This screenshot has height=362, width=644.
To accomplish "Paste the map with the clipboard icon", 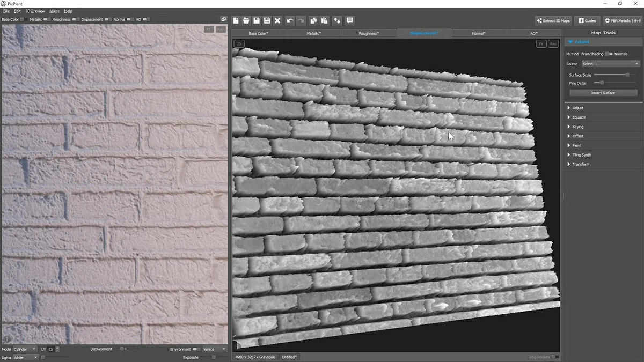I will tap(324, 20).
